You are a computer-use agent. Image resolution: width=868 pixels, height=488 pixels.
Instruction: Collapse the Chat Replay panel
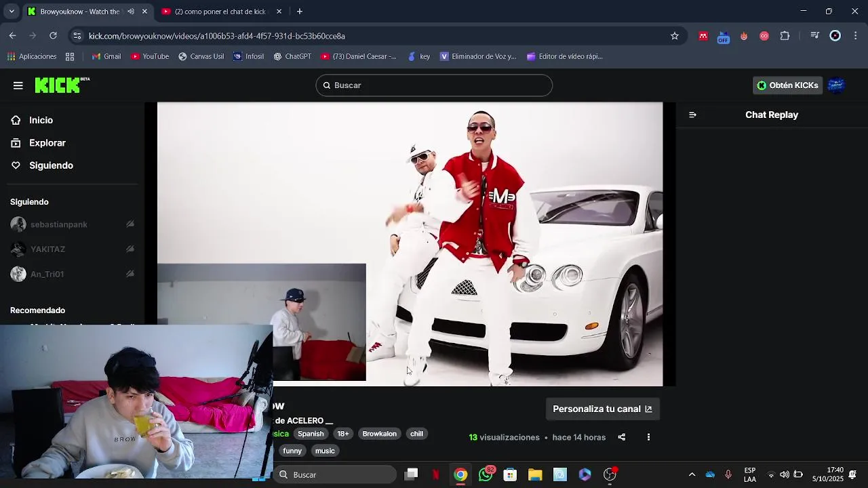click(x=692, y=115)
